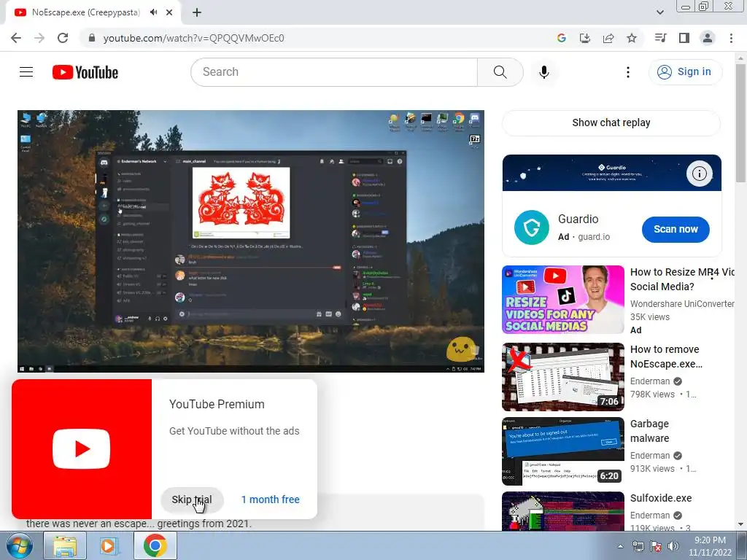Viewport: 747px width, 560px height.
Task: Open the Windows Start menu
Action: point(20,546)
